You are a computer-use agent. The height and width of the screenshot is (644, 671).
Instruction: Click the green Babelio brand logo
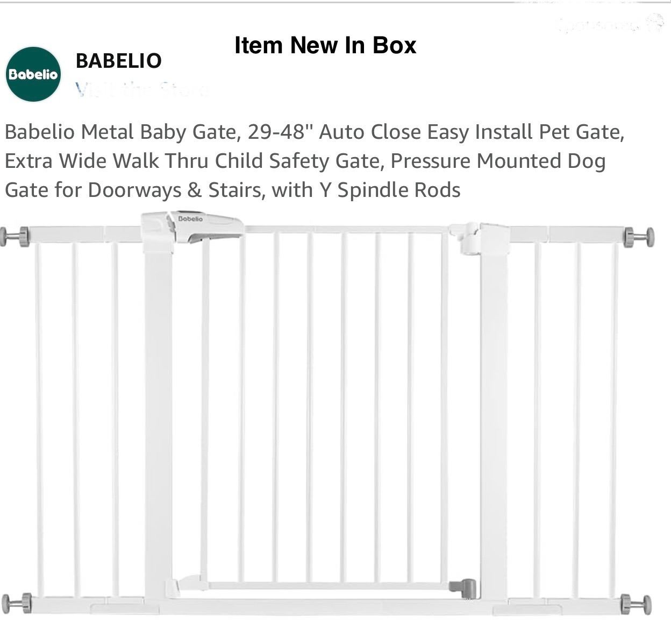point(33,74)
